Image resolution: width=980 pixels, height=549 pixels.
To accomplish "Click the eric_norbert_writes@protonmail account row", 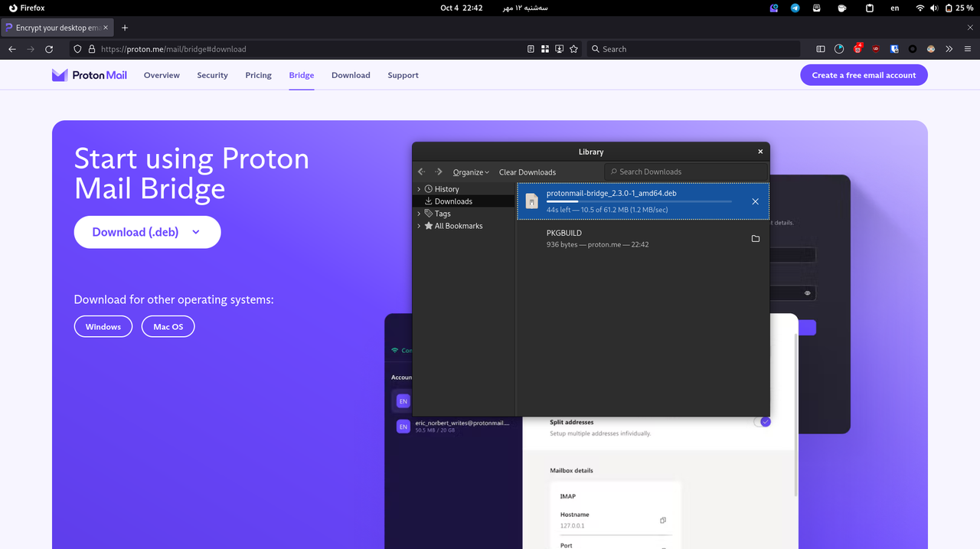I will 453,426.
